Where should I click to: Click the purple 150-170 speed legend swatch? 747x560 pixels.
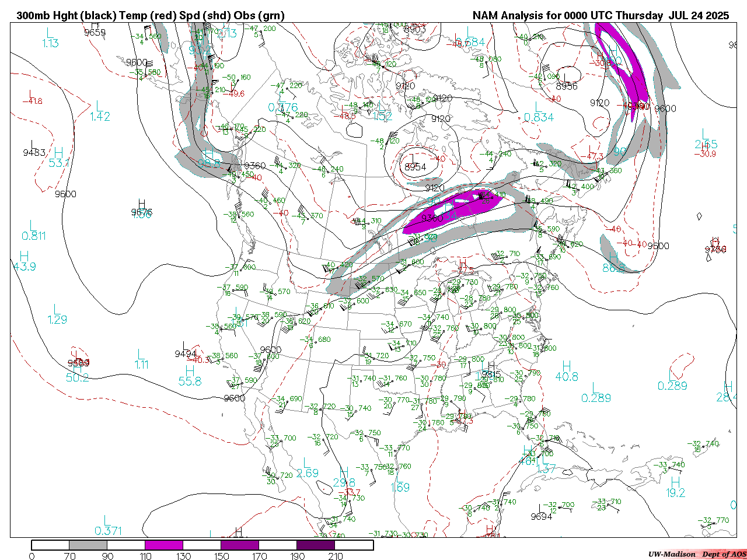pyautogui.click(x=240, y=545)
